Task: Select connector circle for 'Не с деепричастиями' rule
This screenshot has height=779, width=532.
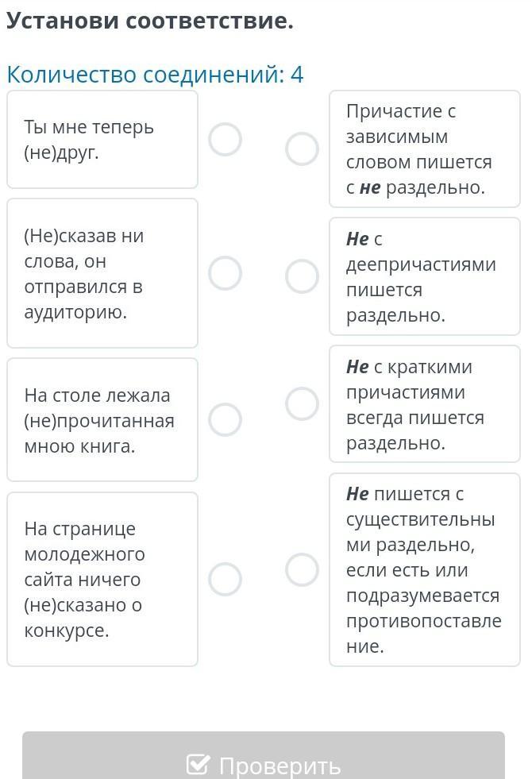Action: click(302, 276)
